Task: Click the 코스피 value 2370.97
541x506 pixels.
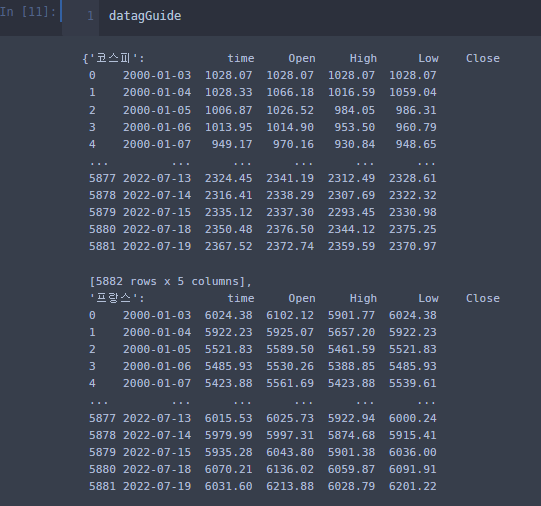Action: point(413,246)
